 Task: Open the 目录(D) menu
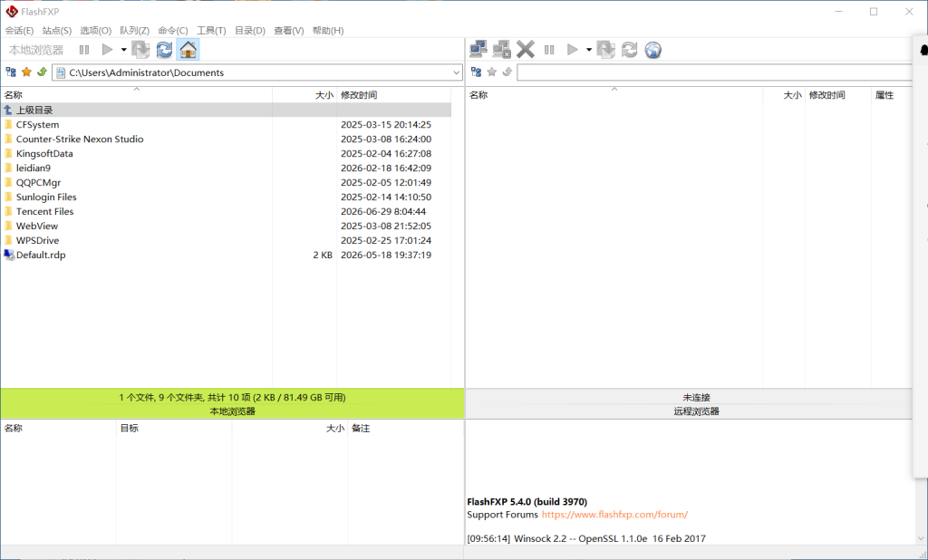(250, 31)
